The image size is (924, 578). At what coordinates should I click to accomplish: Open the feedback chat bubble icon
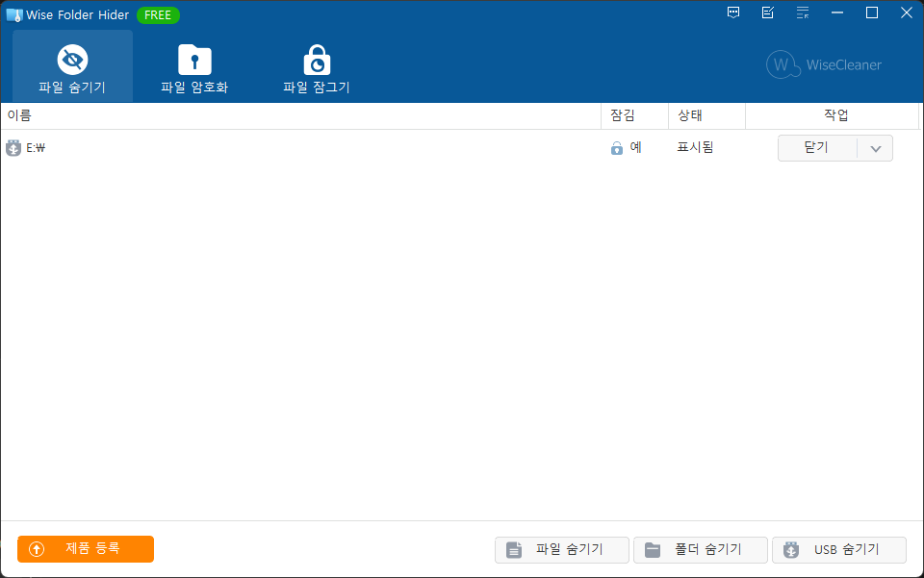click(x=733, y=13)
